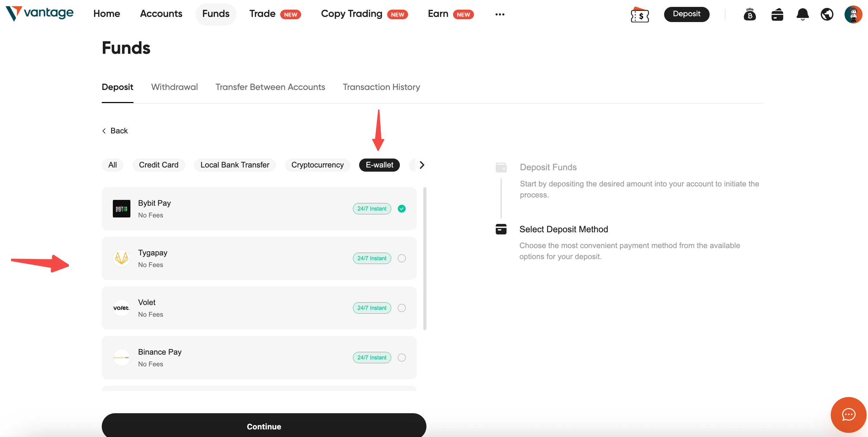Screen dimensions: 868x437
Task: Click the Vantage logo
Action: tap(39, 13)
